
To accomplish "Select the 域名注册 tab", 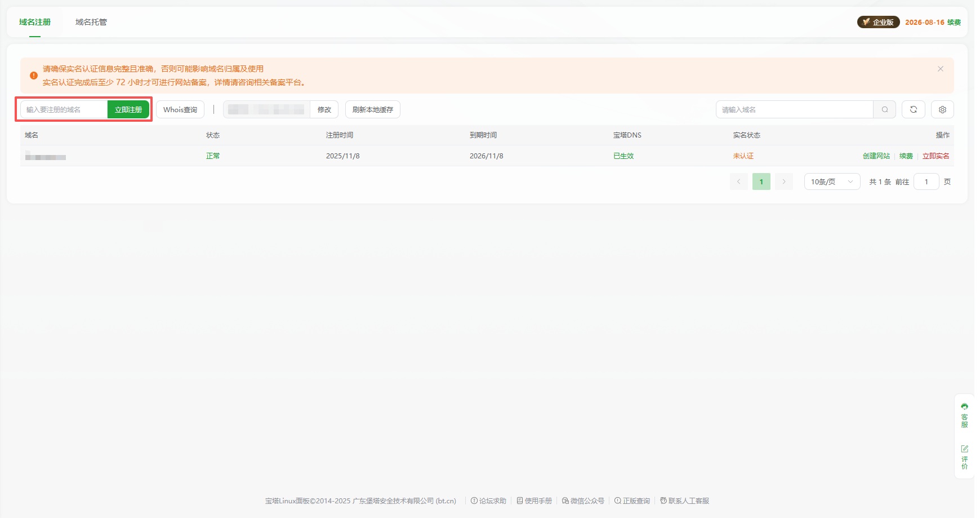I will point(35,22).
